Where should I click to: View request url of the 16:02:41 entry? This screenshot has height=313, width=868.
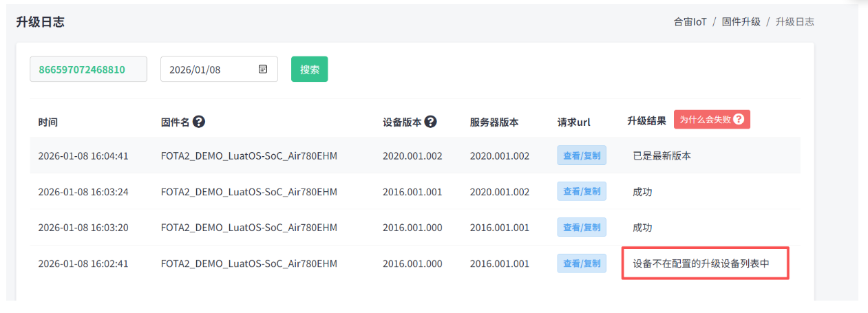[x=582, y=263]
